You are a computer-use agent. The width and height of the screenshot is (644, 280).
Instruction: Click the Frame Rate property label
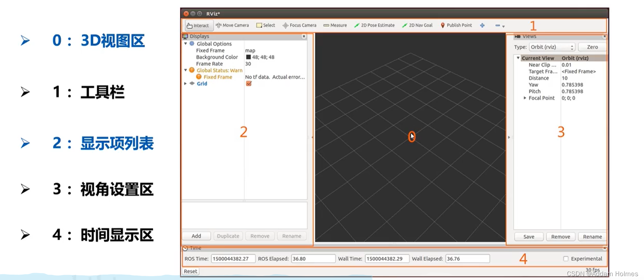pos(209,64)
